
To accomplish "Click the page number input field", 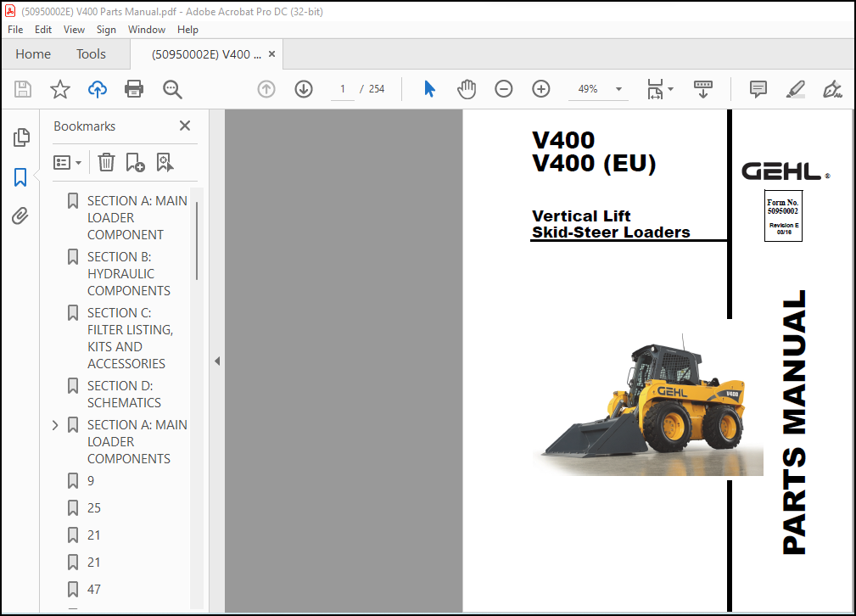I will pyautogui.click(x=342, y=89).
